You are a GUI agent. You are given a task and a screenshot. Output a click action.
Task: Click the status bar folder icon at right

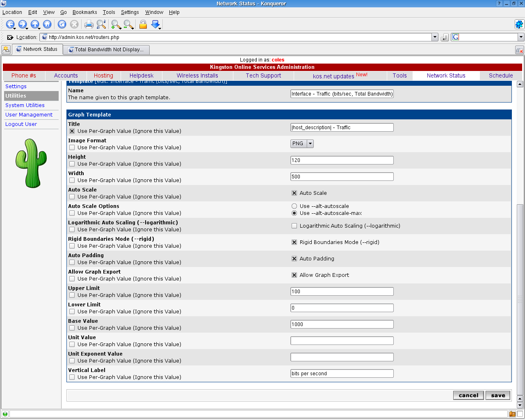(x=512, y=414)
